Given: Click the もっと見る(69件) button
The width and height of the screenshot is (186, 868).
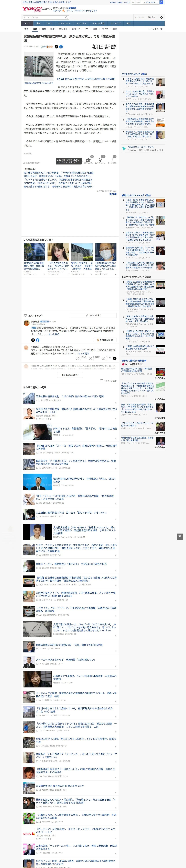Looking at the screenshot, I should (x=70, y=375).
